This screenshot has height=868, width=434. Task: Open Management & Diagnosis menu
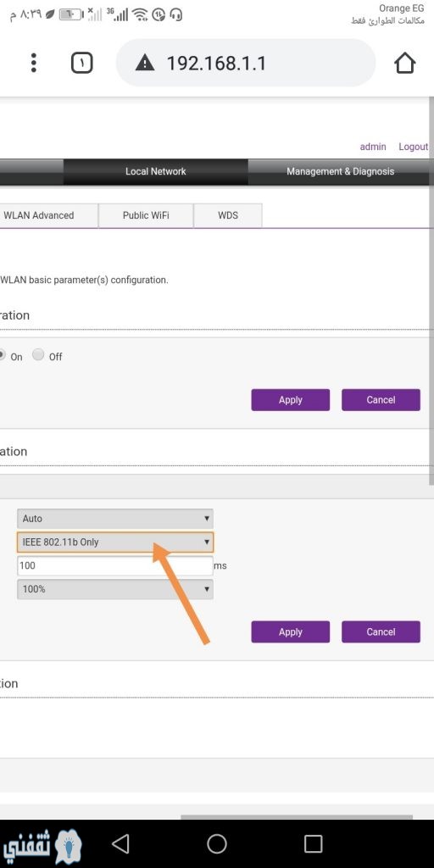pyautogui.click(x=340, y=171)
